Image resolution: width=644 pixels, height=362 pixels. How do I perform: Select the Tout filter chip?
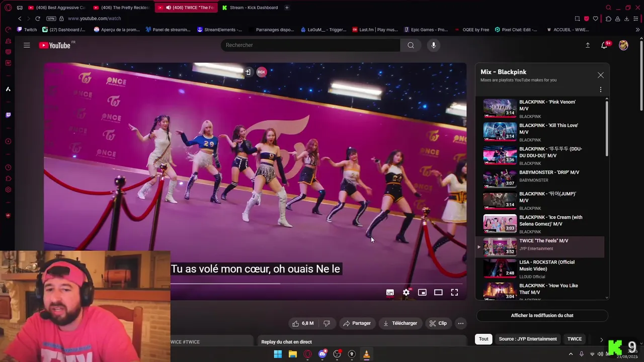[484, 339]
